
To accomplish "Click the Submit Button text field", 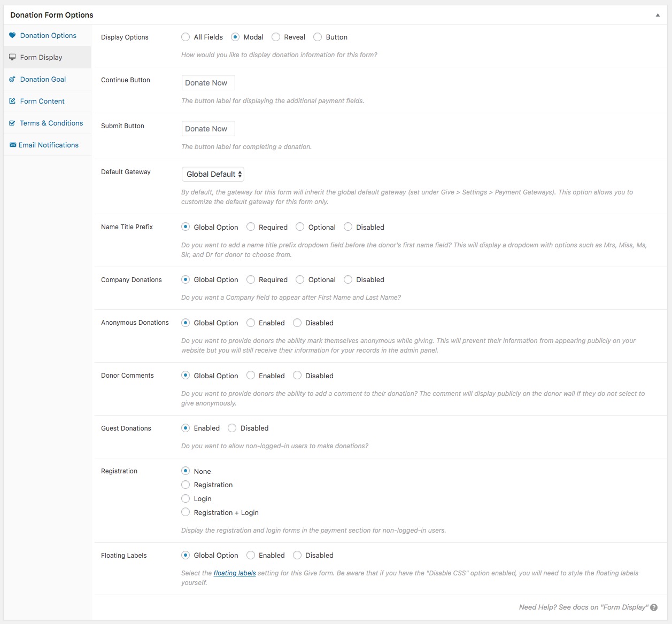I will 208,129.
